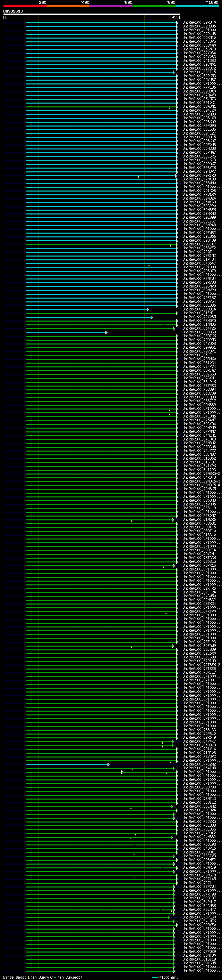Click hit label UniRef100_B4LBM5
The image size is (222, 980).
[x=199, y=416]
